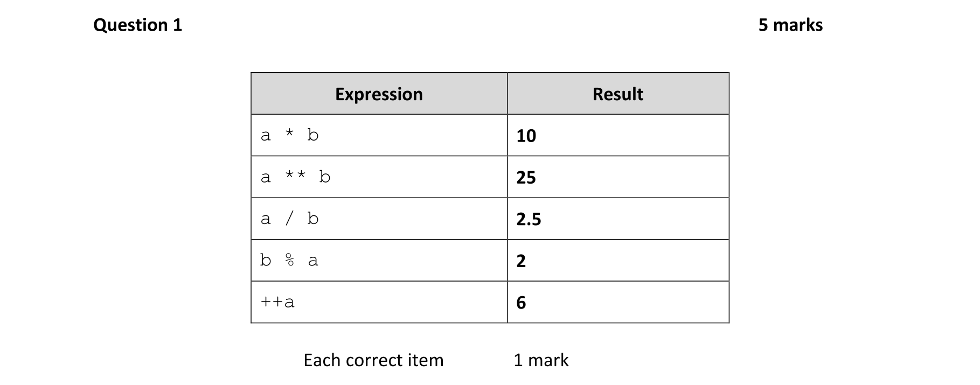Click the "Question 1" heading
Image resolution: width=980 pixels, height=385 pixels.
tap(137, 25)
